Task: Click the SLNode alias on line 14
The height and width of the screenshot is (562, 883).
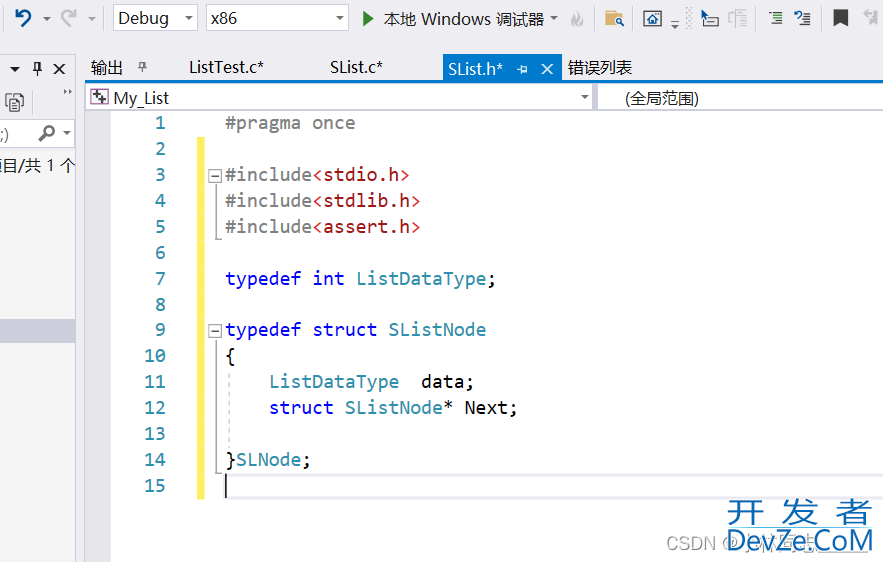Action: 269,460
